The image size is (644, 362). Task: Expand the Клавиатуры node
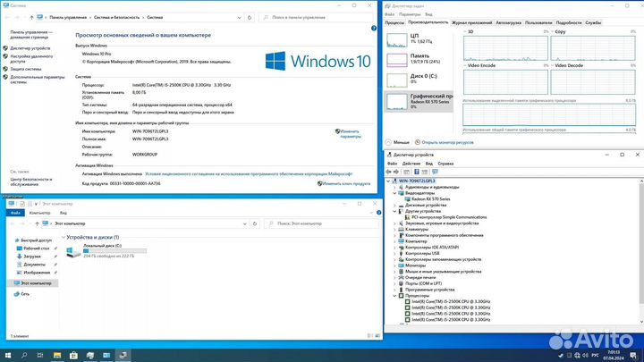[x=395, y=230]
